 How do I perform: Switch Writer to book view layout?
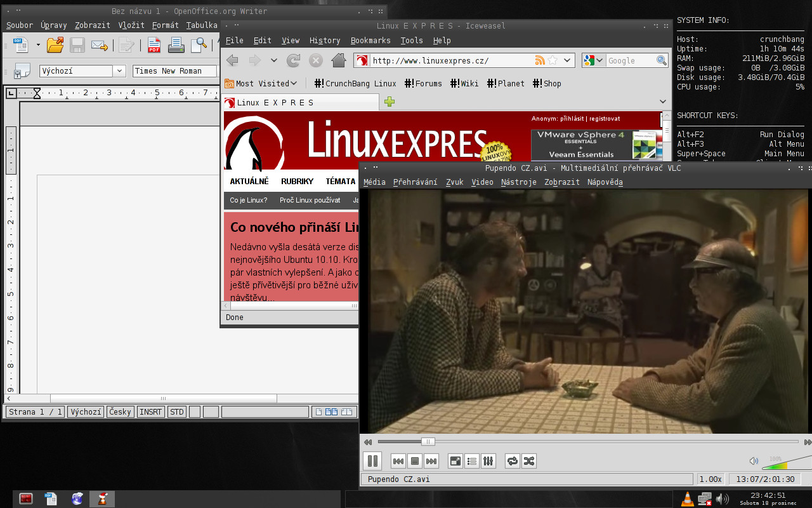[x=346, y=412]
